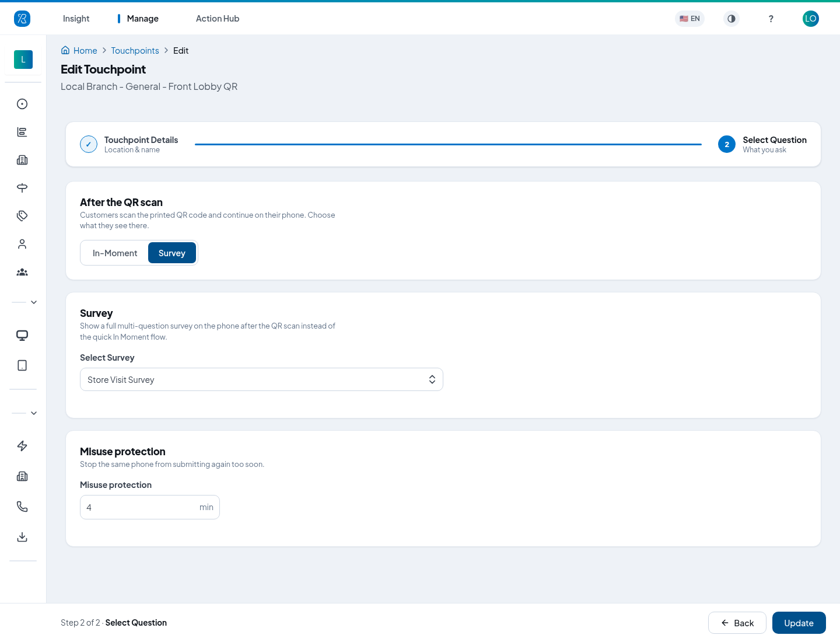Click the Back button
This screenshot has height=642, width=840.
pos(737,623)
